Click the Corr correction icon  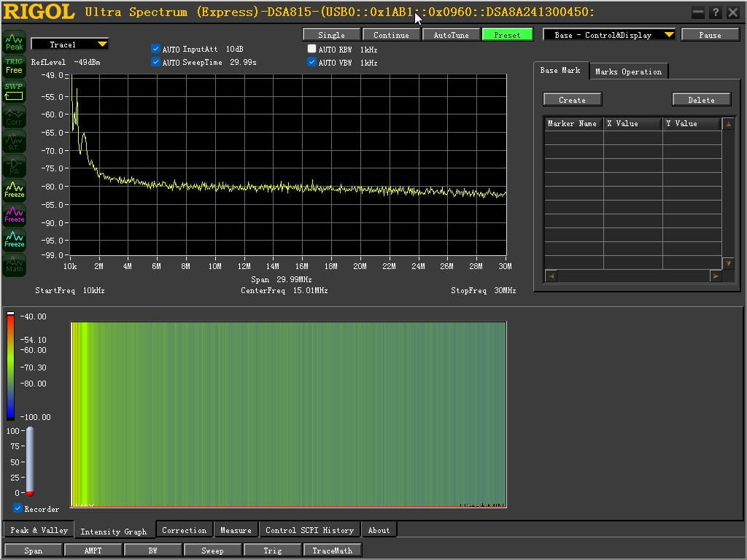[15, 117]
